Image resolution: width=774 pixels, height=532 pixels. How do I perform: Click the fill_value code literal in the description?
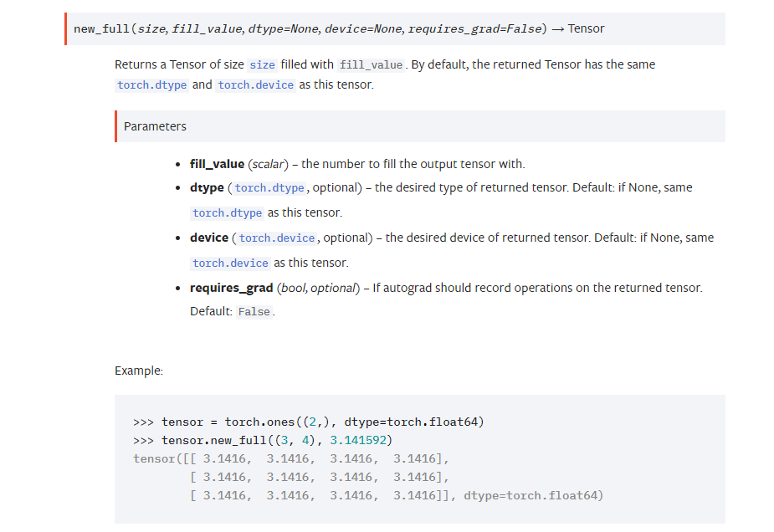pyautogui.click(x=372, y=64)
